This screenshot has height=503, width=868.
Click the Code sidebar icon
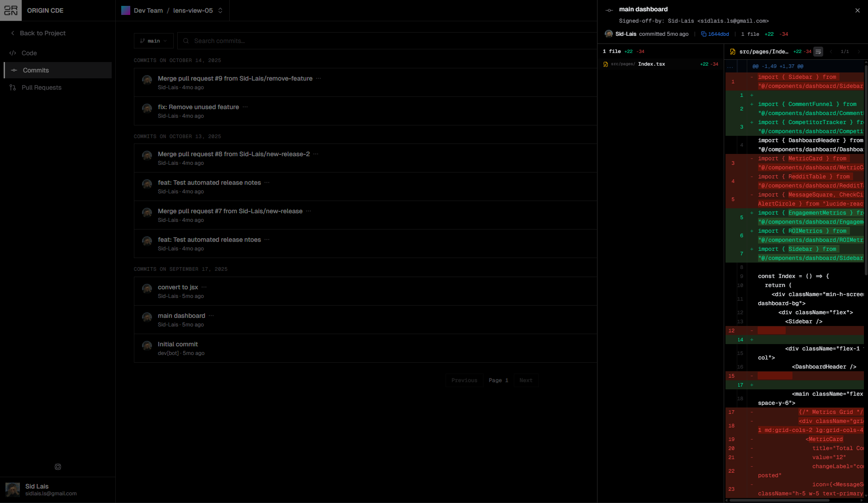[x=13, y=53]
